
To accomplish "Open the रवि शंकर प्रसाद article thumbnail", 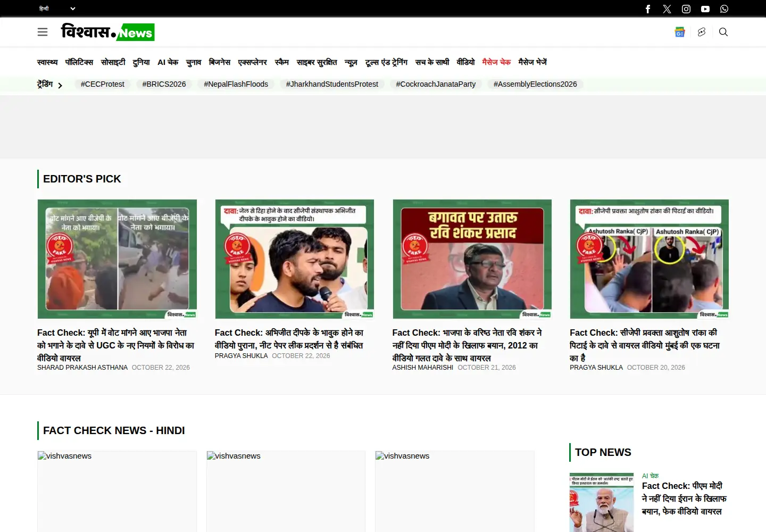I will (x=472, y=259).
